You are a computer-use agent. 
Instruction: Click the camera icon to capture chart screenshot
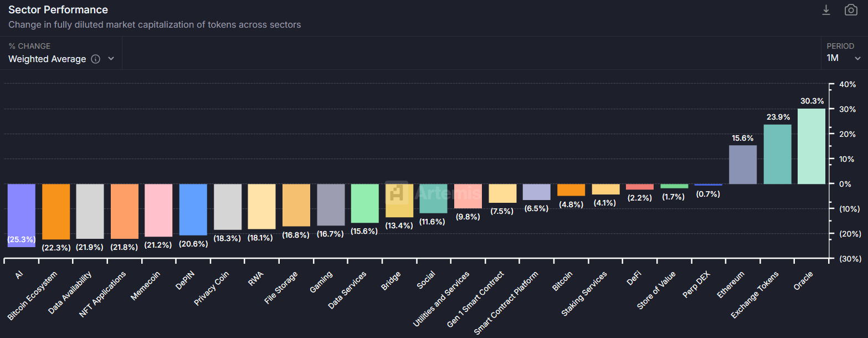(851, 9)
